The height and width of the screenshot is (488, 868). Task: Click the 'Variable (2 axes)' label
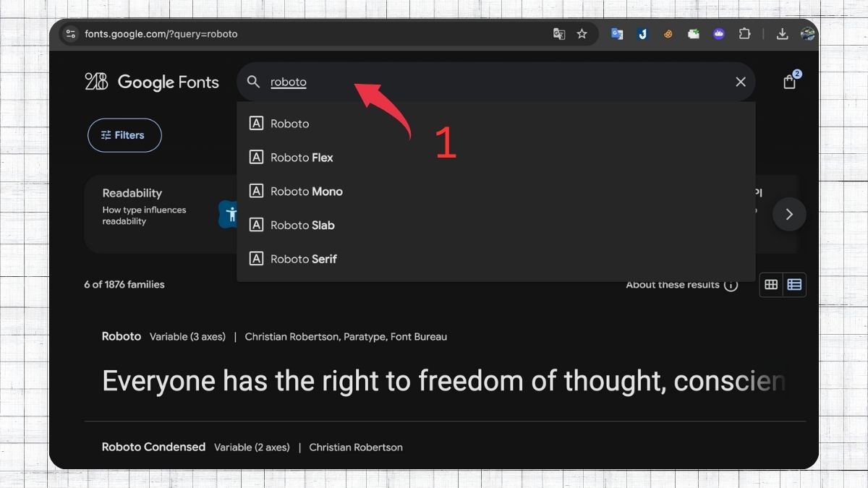[252, 448]
